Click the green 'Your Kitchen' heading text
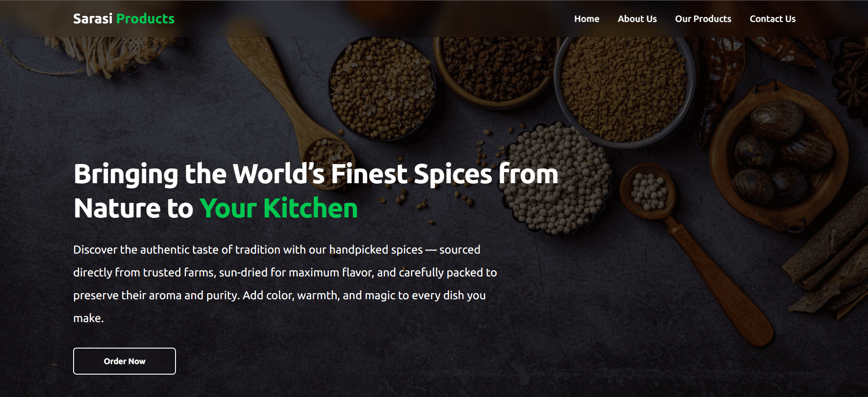 click(x=279, y=208)
